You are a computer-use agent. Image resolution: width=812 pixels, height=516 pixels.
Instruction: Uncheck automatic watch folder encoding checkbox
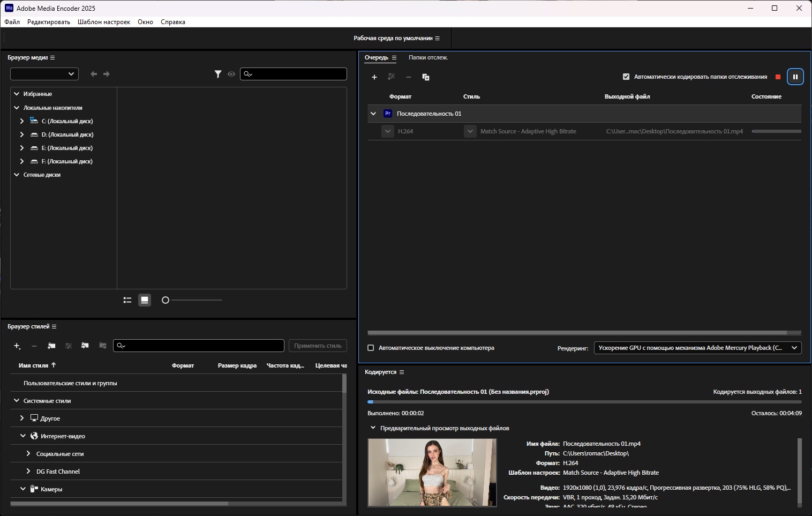(626, 77)
